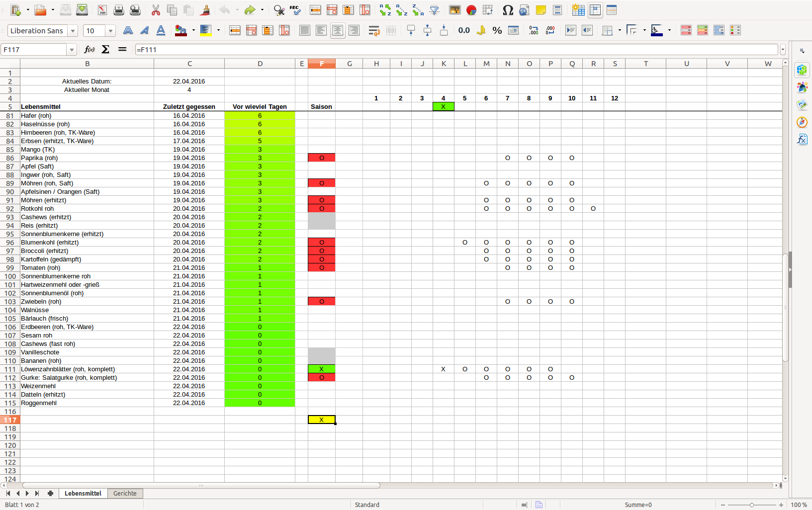Click the New spreadsheet icon

(16, 10)
